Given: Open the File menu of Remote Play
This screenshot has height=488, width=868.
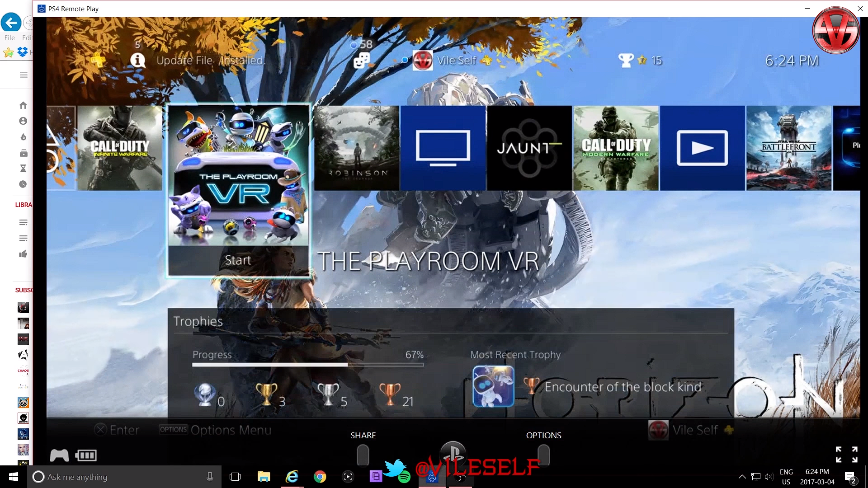Looking at the screenshot, I should point(9,38).
